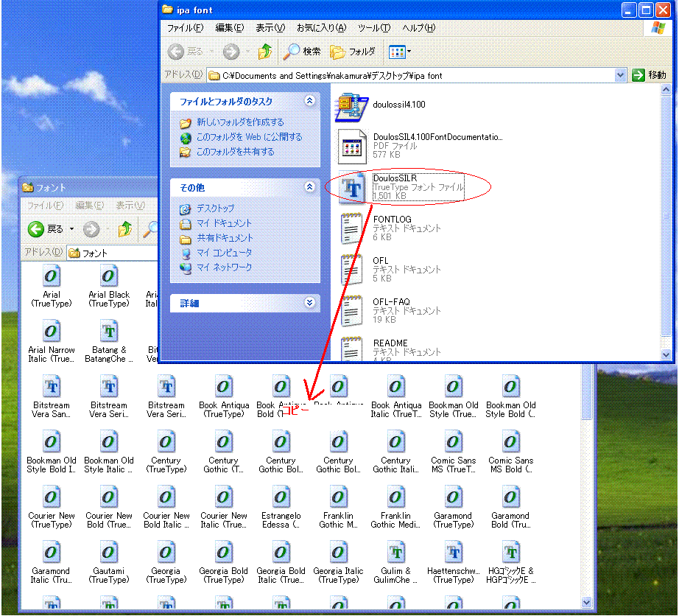Select the OFL-FAQ text document icon
This screenshot has width=679, height=616.
351,311
